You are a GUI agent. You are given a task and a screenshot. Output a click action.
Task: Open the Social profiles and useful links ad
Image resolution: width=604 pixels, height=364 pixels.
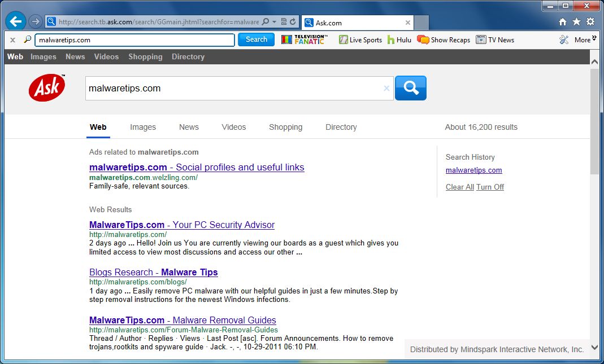click(197, 168)
